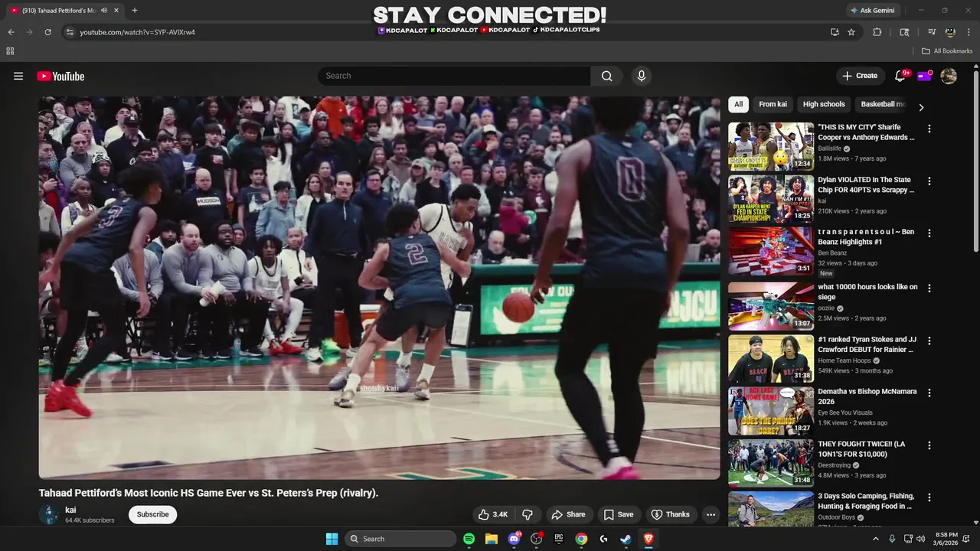
Task: Go to the YouTube home logo
Action: (60, 76)
